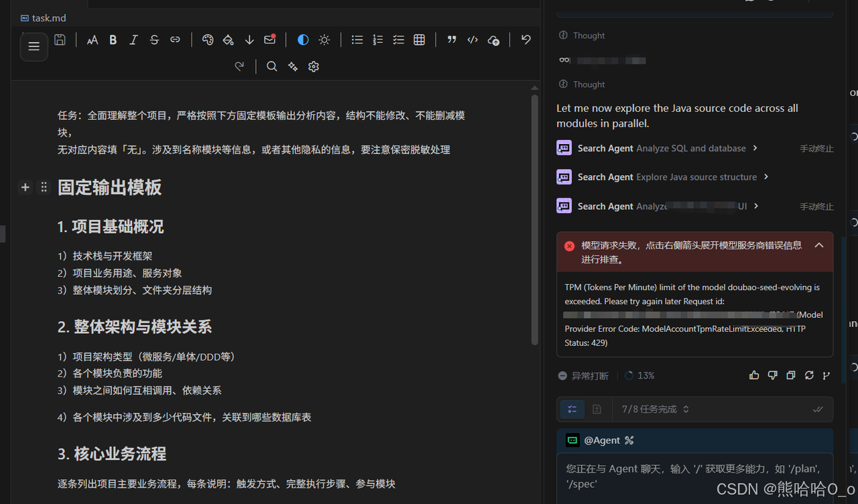Open the tools icon next to @Agent
Viewport: 858px width, 504px height.
[x=629, y=440]
